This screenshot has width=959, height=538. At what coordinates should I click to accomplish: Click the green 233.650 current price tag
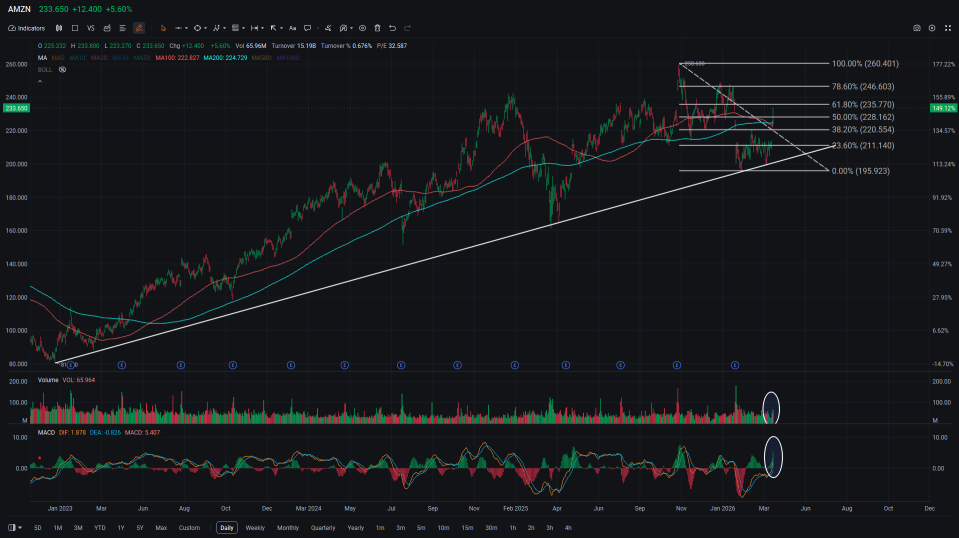point(16,108)
